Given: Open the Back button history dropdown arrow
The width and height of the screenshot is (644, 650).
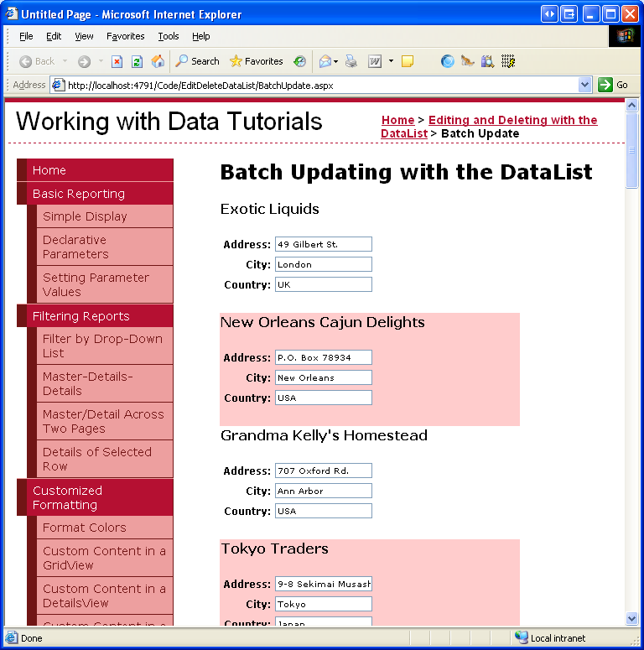Looking at the screenshot, I should pos(64,61).
